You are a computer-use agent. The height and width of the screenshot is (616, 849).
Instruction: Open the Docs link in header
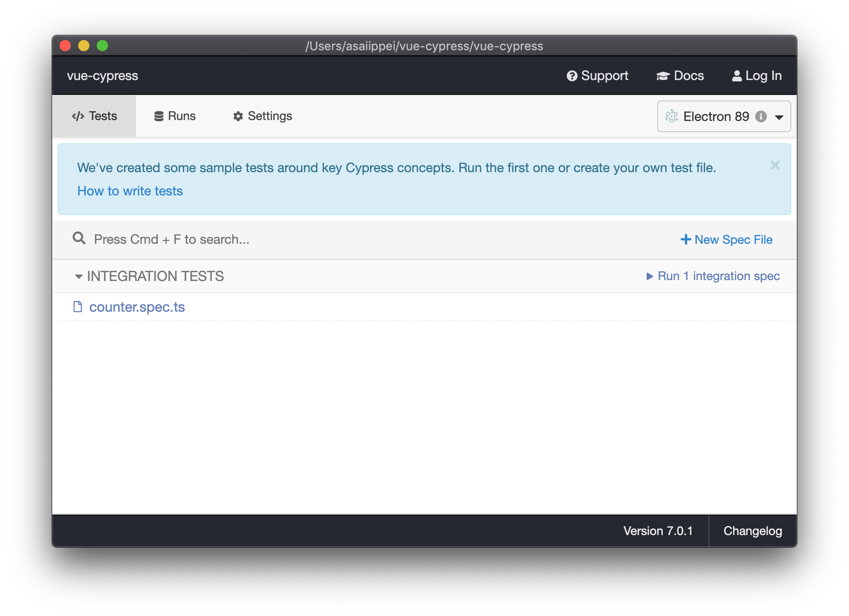[680, 76]
